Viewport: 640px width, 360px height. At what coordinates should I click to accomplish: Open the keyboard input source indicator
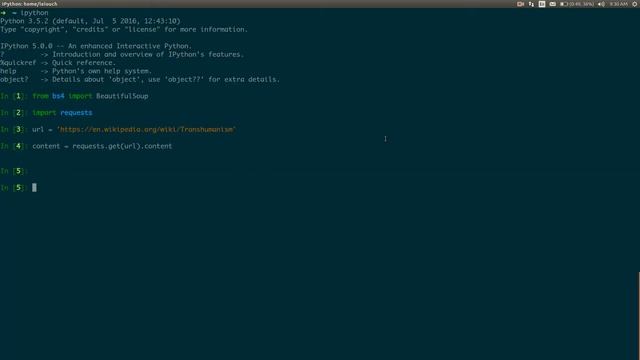(542, 4)
